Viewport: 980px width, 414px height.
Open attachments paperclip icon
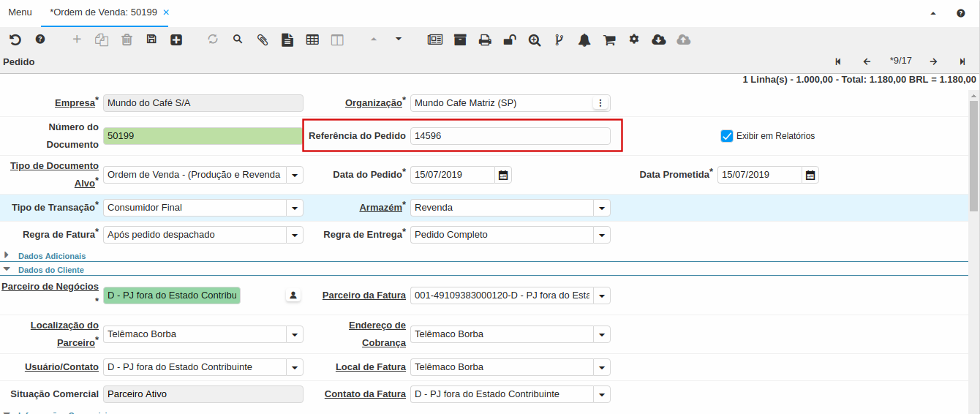coord(263,39)
